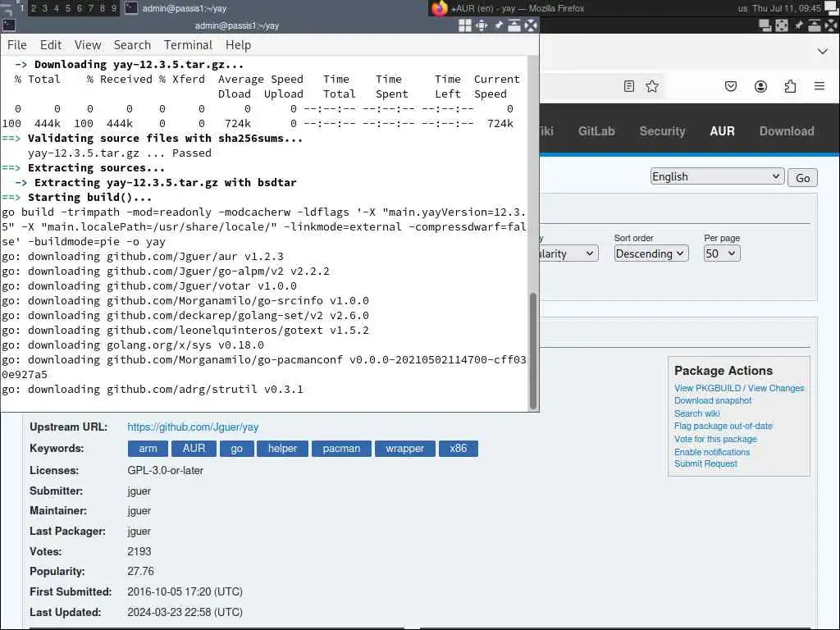Image resolution: width=840 pixels, height=630 pixels.
Task: Open the GitLab tab on the Arch site
Action: [x=596, y=131]
